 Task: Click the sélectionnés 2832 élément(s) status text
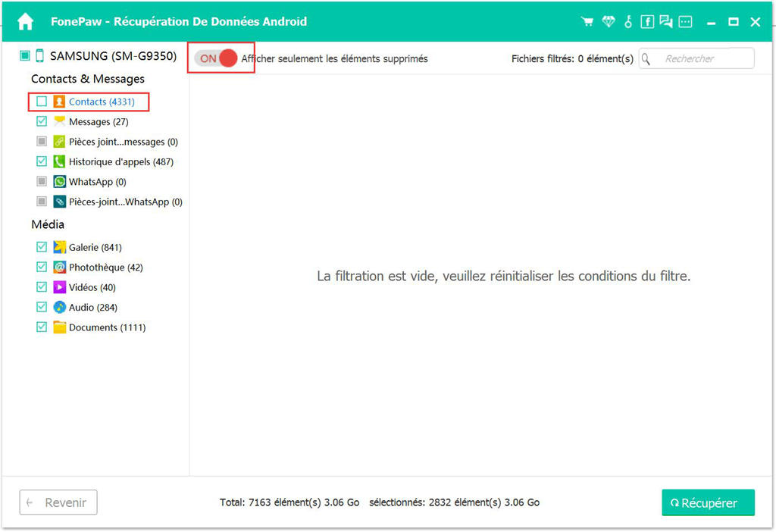tap(455, 502)
